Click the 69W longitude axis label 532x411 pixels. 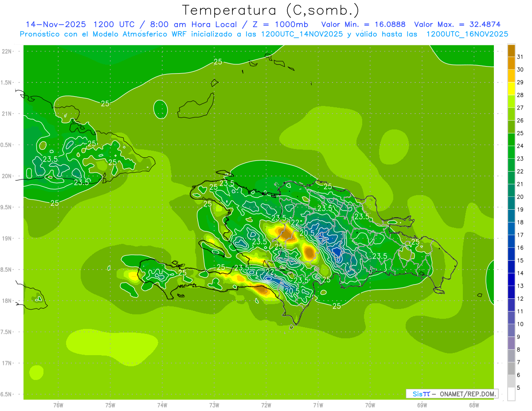422,405
